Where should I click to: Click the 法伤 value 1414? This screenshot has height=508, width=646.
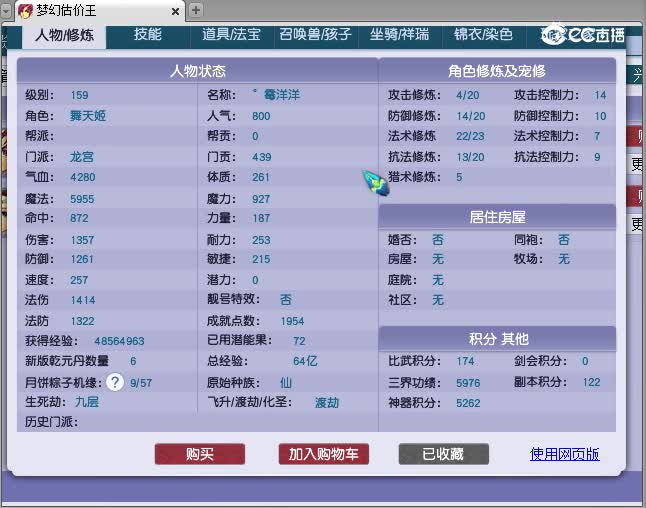(83, 300)
